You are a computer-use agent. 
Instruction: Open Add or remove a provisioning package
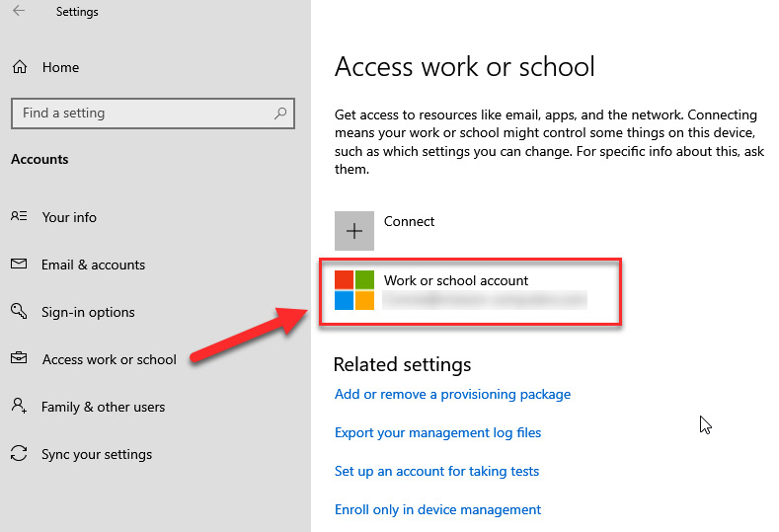click(x=452, y=395)
